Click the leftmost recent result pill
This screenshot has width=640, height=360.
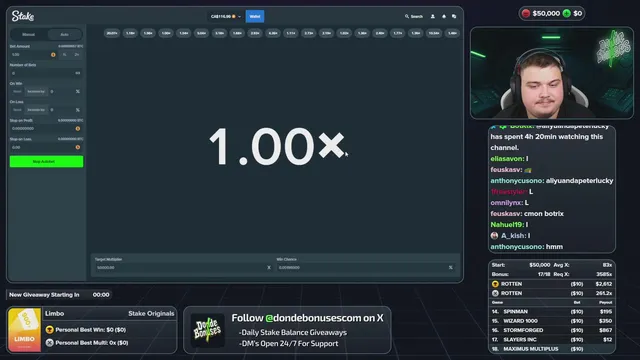tap(112, 33)
